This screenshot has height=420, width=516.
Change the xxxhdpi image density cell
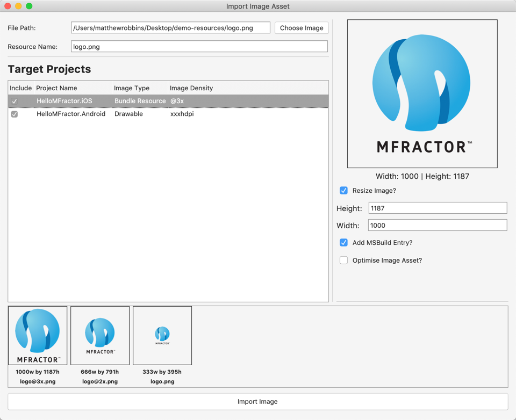pos(182,114)
